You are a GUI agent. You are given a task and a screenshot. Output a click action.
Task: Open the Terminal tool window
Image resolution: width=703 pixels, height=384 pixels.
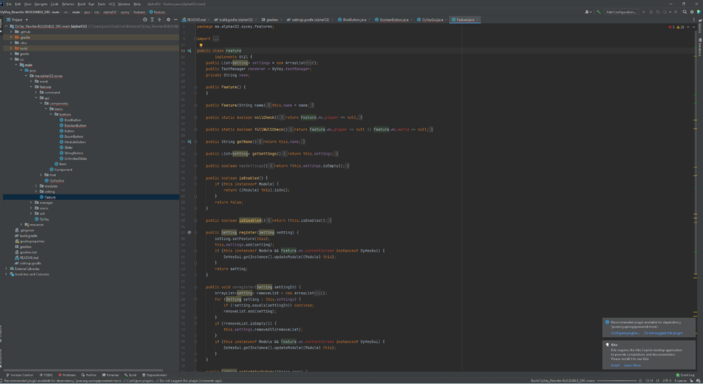pyautogui.click(x=110, y=375)
